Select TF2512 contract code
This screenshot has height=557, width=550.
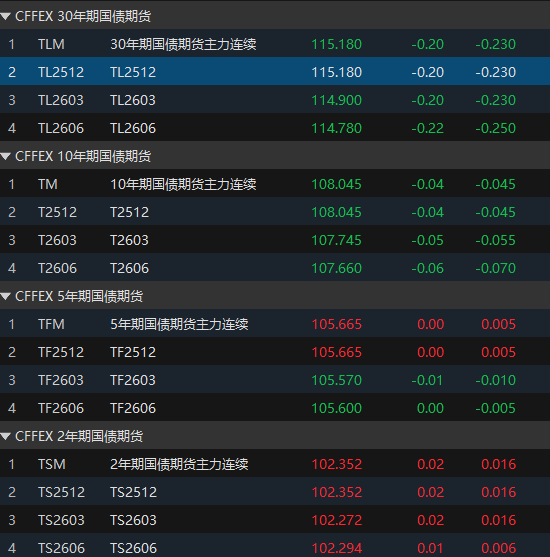coord(61,352)
